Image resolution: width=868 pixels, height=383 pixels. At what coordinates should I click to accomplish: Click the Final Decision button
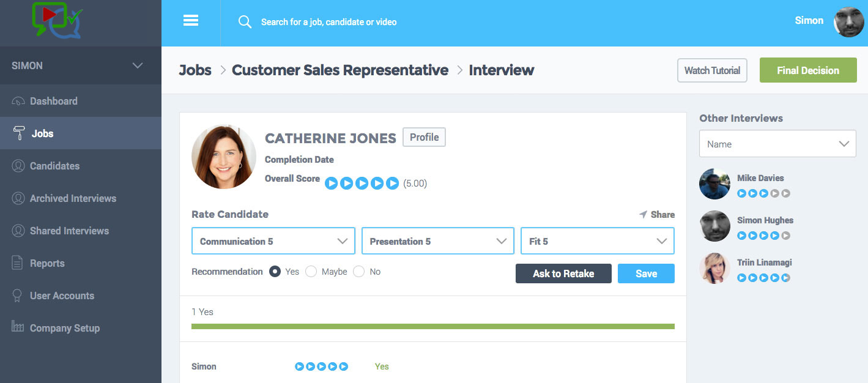[x=808, y=70]
